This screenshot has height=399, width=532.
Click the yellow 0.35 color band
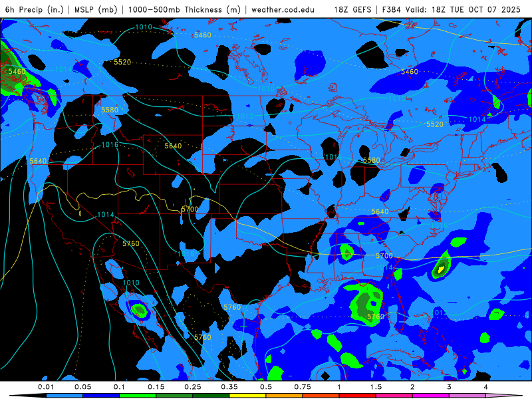pos(247,396)
